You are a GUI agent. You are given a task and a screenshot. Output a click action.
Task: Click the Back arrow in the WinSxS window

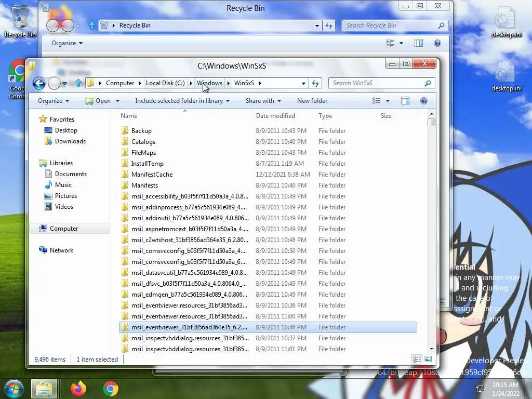39,83
